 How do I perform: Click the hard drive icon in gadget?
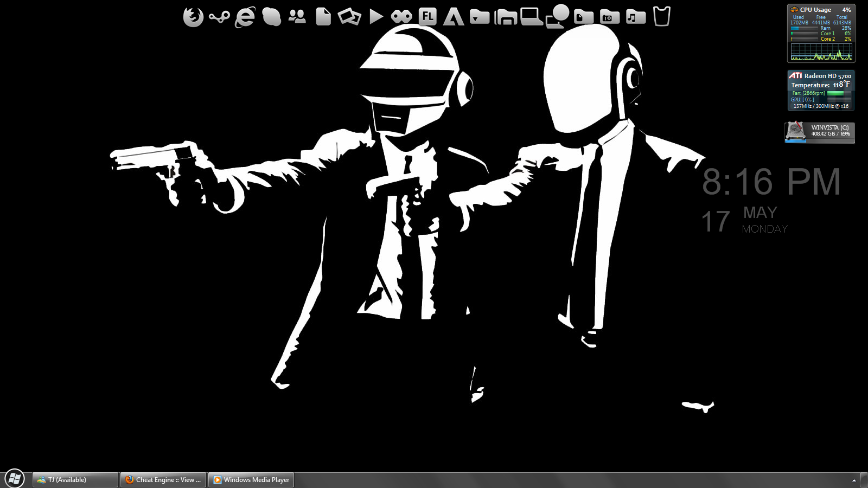796,132
